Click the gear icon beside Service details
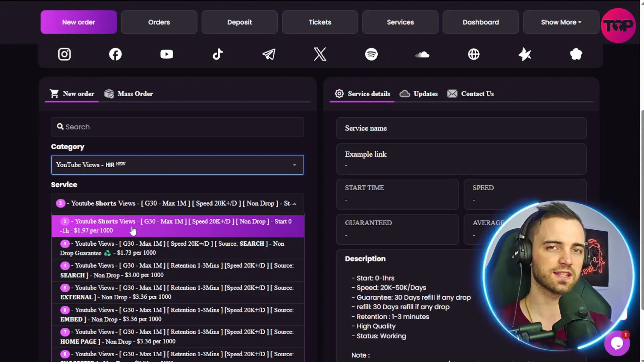Image resolution: width=644 pixels, height=362 pixels. pos(339,94)
